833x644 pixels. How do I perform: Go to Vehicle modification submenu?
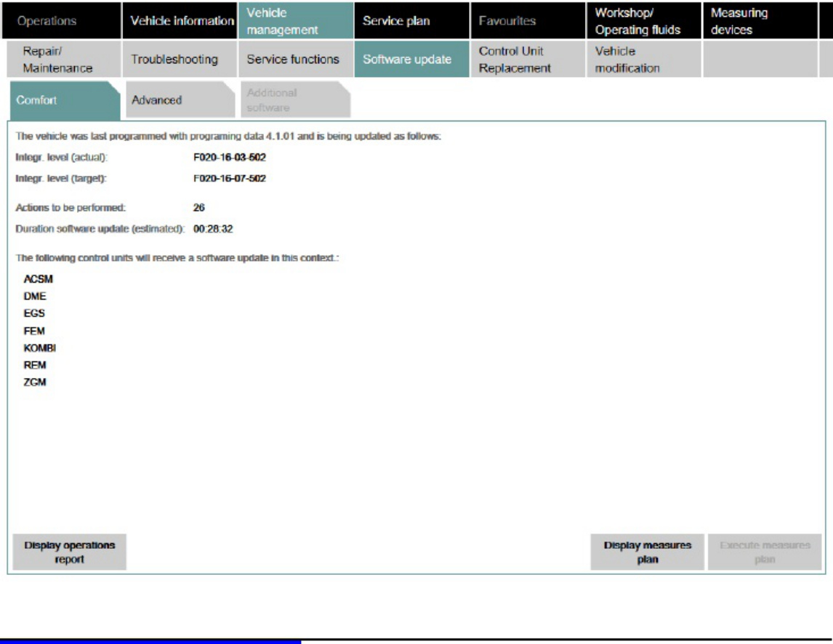pyautogui.click(x=644, y=60)
